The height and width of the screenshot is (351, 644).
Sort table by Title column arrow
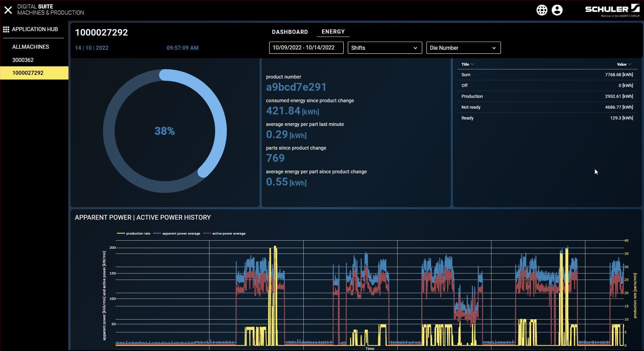pyautogui.click(x=472, y=64)
